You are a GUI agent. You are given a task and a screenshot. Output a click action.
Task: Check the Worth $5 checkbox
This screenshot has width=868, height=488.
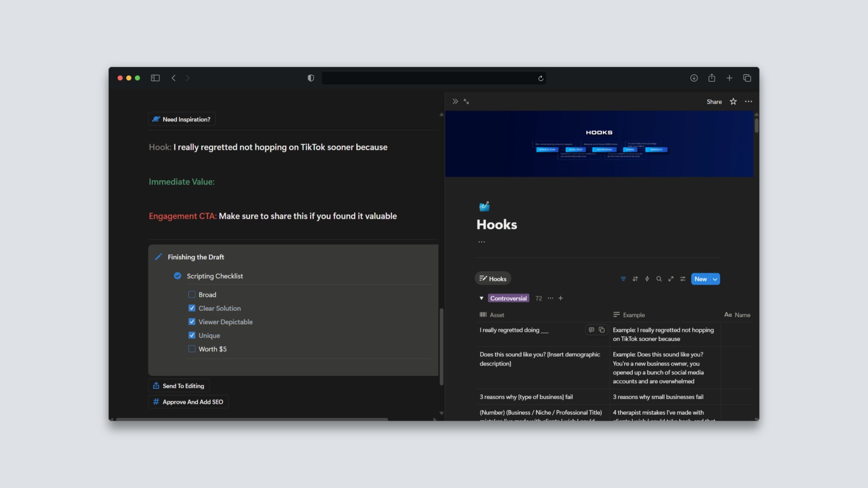(192, 349)
